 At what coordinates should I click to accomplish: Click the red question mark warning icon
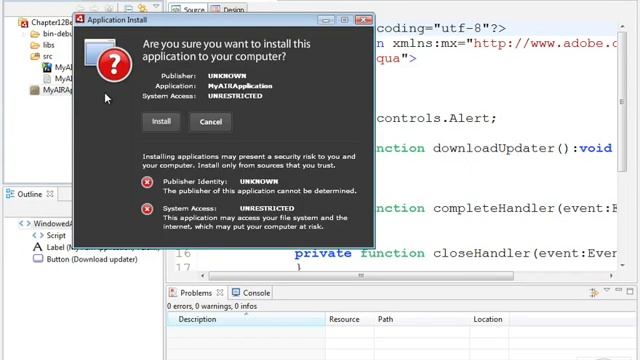tap(114, 64)
